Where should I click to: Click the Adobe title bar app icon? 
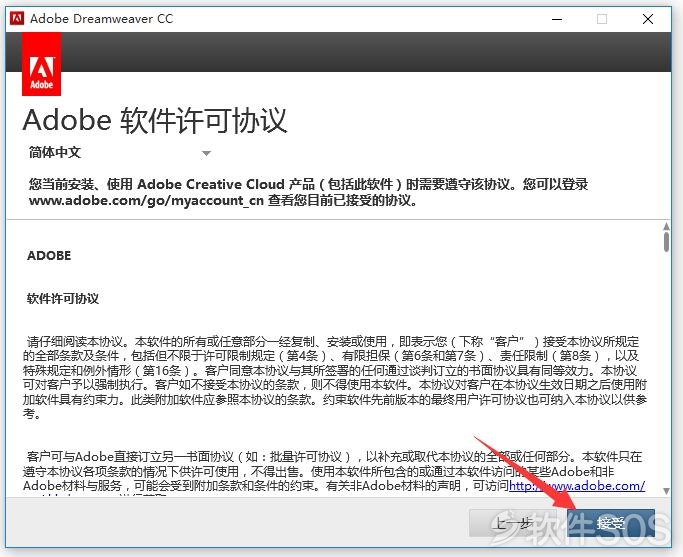coord(17,19)
